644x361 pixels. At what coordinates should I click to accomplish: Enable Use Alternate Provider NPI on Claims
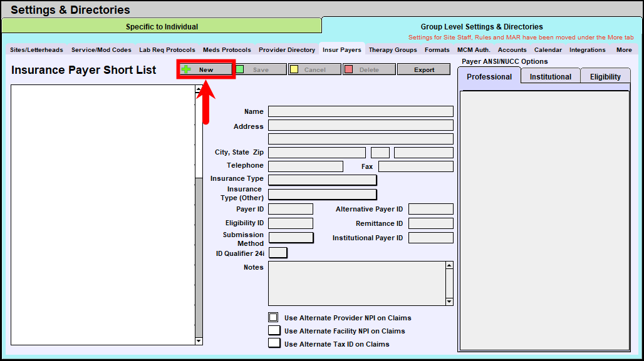click(273, 317)
